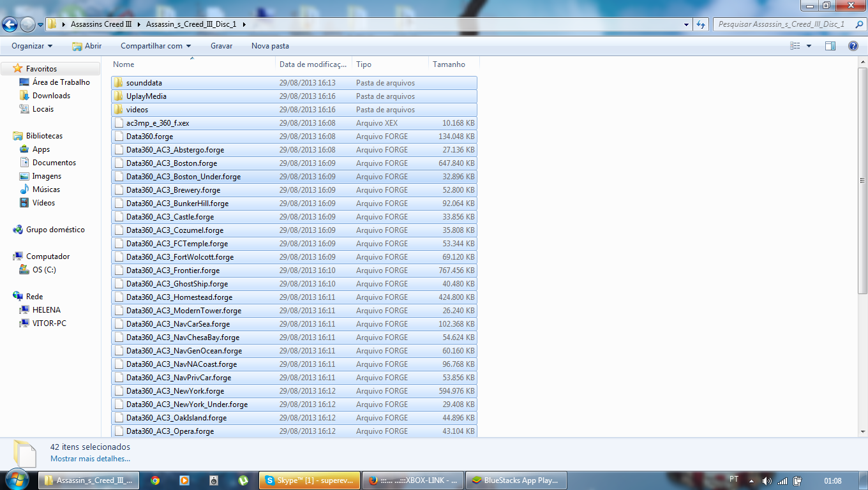Open volume control in system tray
Image resolution: width=868 pixels, height=490 pixels.
[x=766, y=480]
